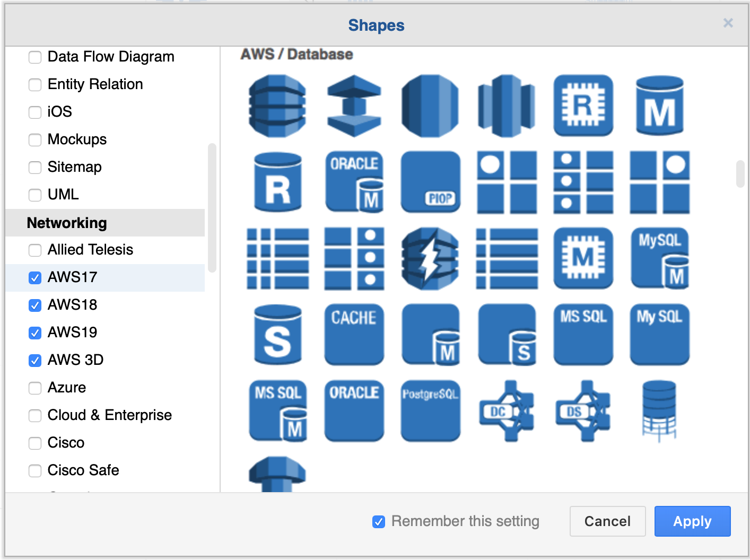Disable the Remember this setting option
This screenshot has height=560, width=750.
pos(378,522)
